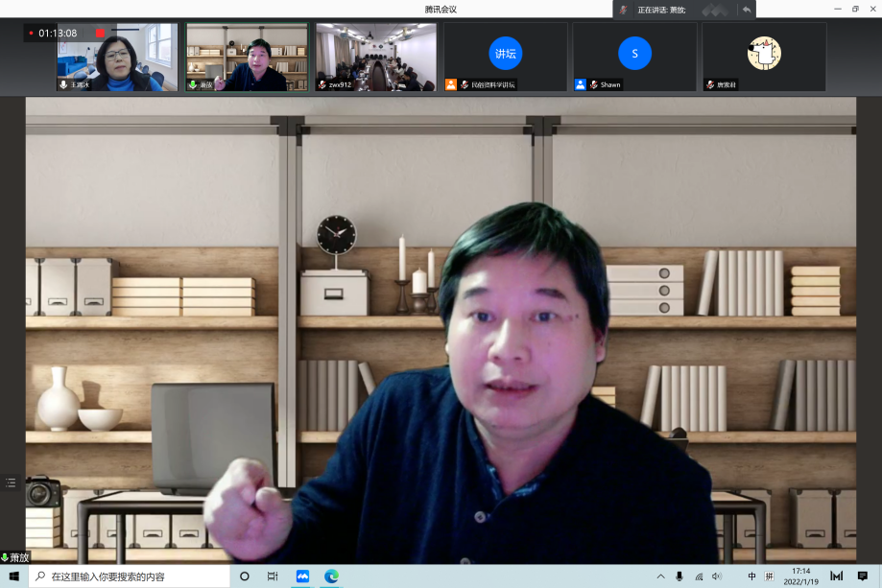
Task: Select the Shawn participant tile
Action: click(x=634, y=57)
